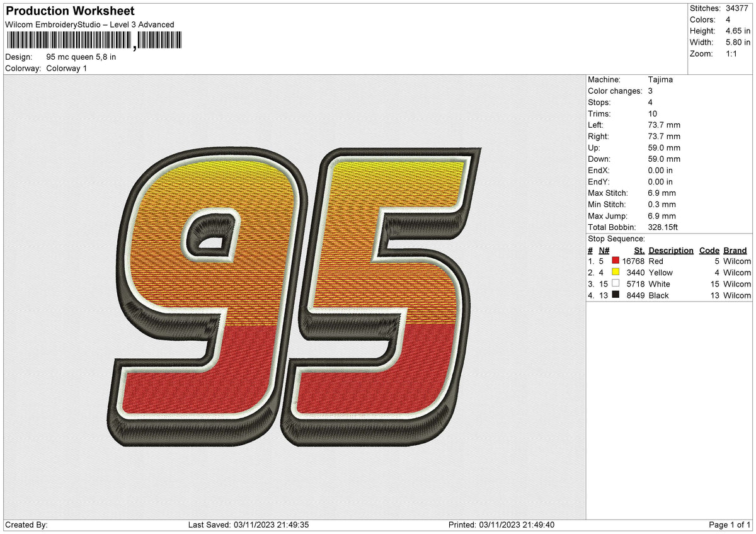Click the 'Page 1 of 1' footer text

(x=730, y=525)
